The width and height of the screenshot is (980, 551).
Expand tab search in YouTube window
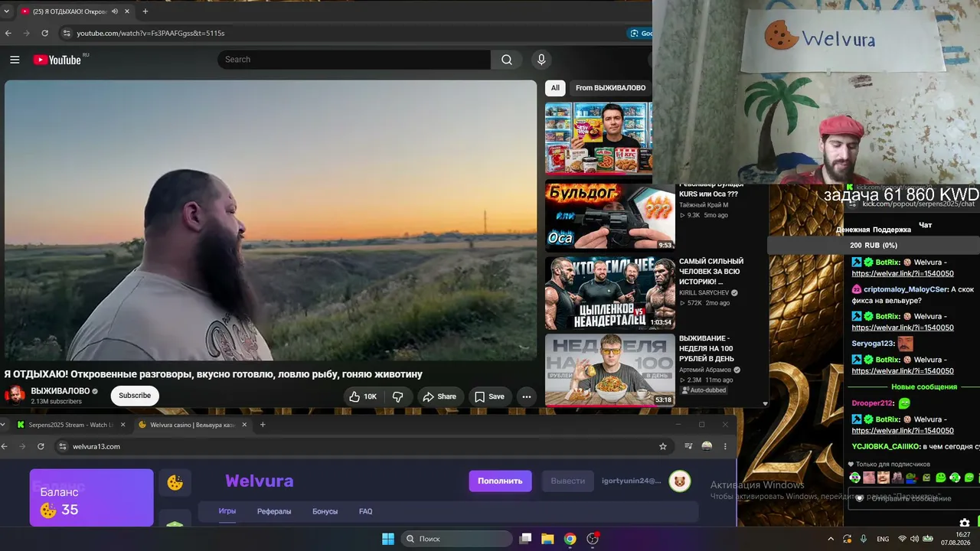click(x=7, y=11)
